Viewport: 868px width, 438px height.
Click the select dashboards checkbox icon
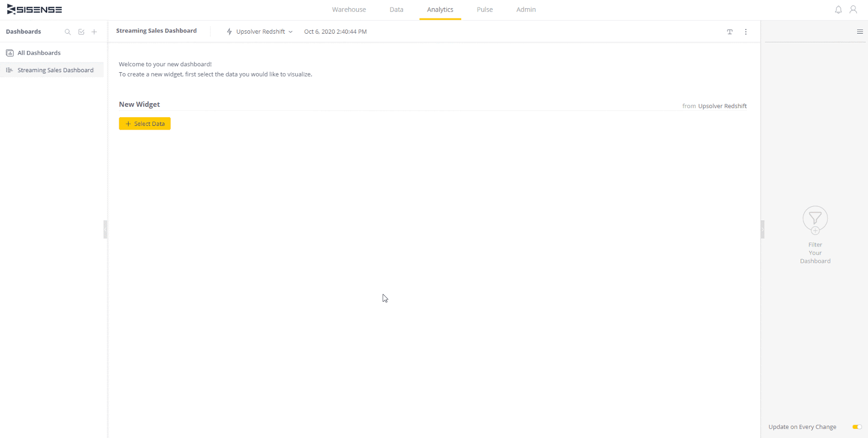coord(81,32)
